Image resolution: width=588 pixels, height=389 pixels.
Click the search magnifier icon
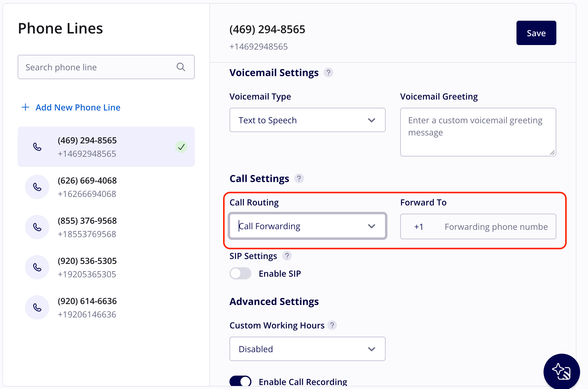click(x=181, y=67)
